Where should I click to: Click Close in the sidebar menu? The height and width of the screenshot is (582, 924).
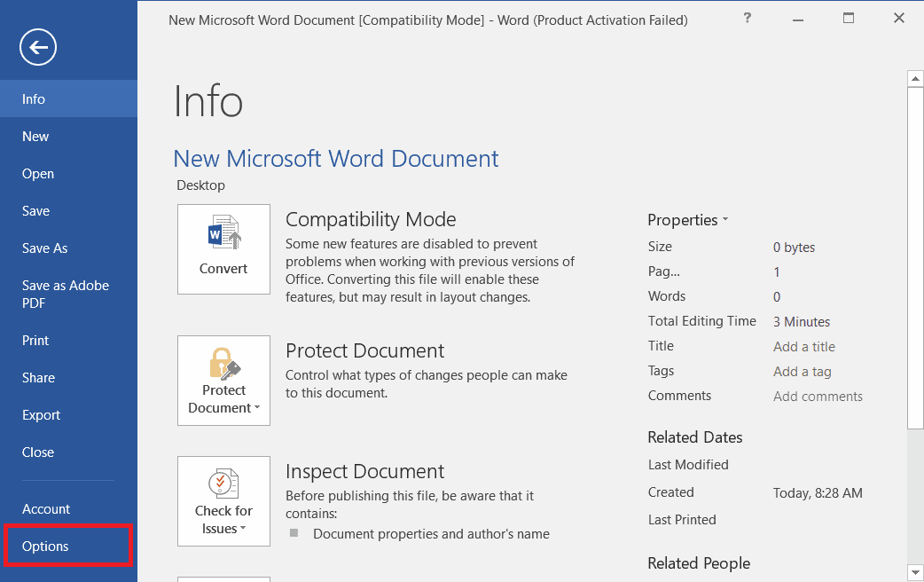pyautogui.click(x=68, y=452)
